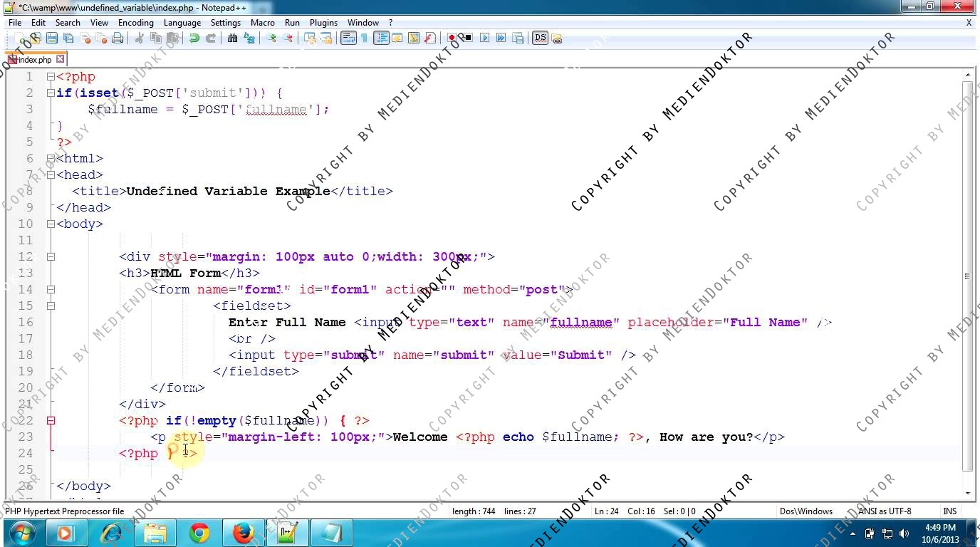Click the Close document toolbar icon
The width and height of the screenshot is (980, 547).
(x=85, y=38)
